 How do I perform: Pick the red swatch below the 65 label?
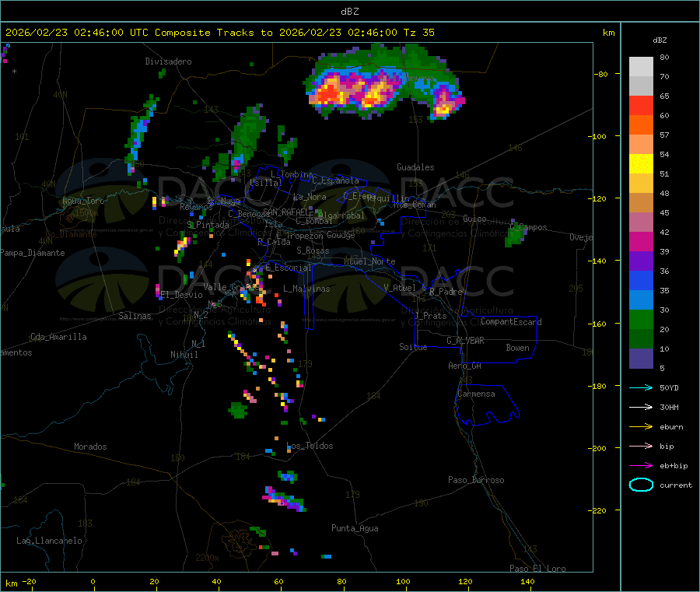[x=641, y=105]
